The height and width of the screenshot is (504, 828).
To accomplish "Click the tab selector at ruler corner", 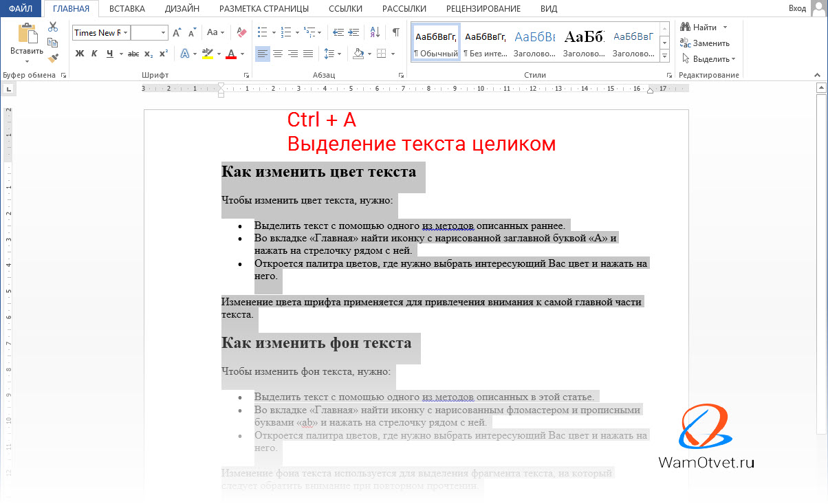I will click(9, 89).
